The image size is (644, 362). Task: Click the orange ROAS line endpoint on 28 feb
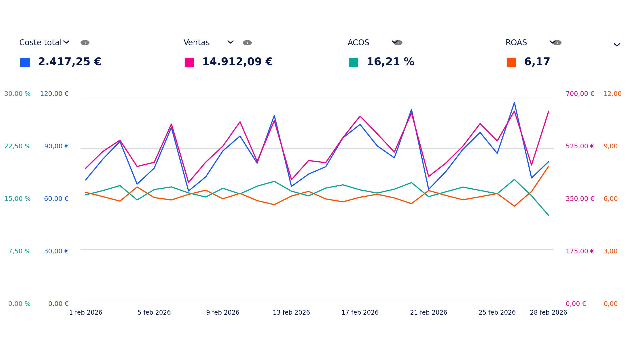[x=549, y=166]
